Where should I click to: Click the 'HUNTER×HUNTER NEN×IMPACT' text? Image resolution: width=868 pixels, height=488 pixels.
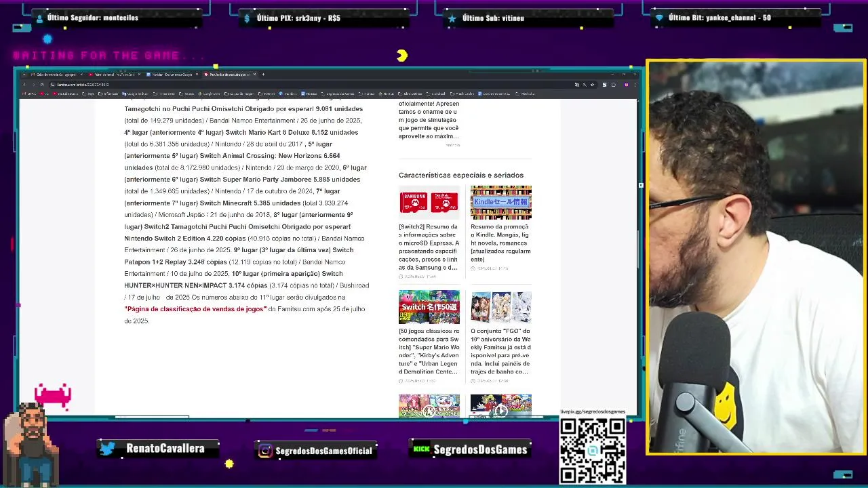[x=175, y=285]
